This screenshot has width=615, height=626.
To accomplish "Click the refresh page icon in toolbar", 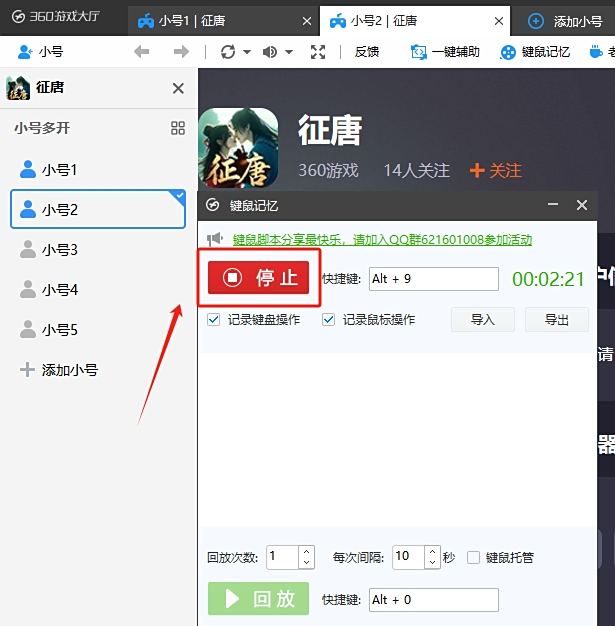I will click(x=228, y=52).
